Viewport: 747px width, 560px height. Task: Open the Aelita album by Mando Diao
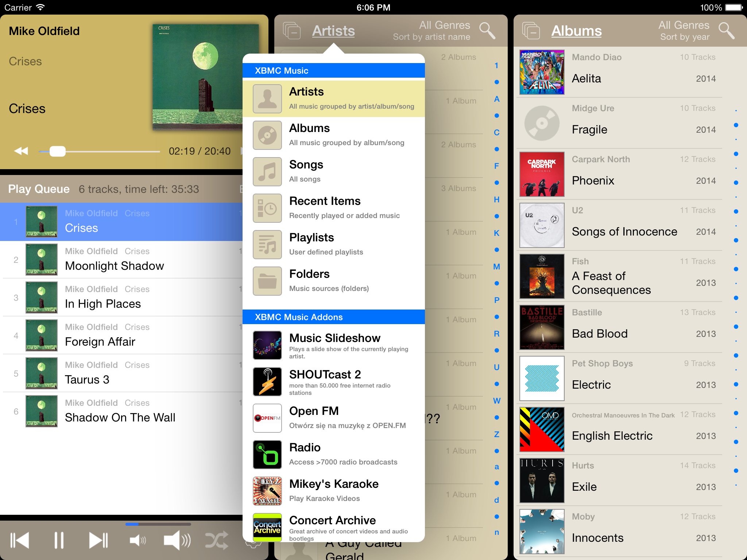point(620,72)
